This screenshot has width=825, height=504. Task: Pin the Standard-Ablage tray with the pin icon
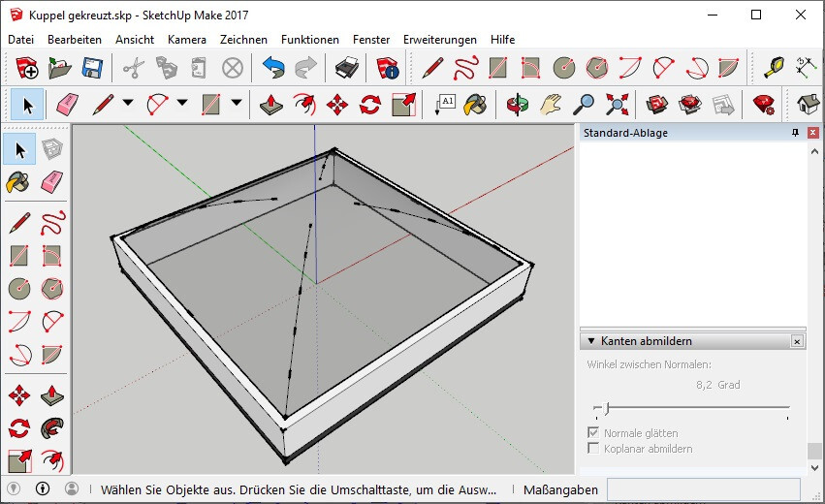click(x=795, y=133)
